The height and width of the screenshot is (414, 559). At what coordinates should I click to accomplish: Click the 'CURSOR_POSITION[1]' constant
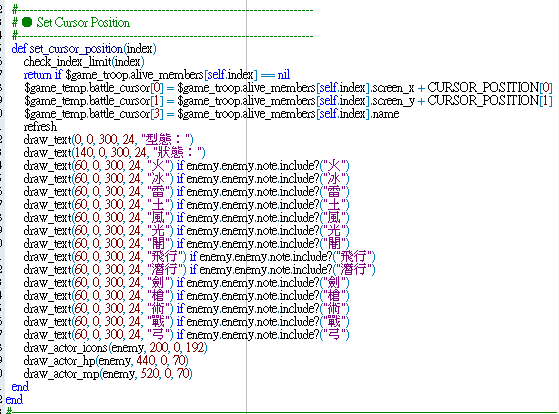pyautogui.click(x=490, y=101)
